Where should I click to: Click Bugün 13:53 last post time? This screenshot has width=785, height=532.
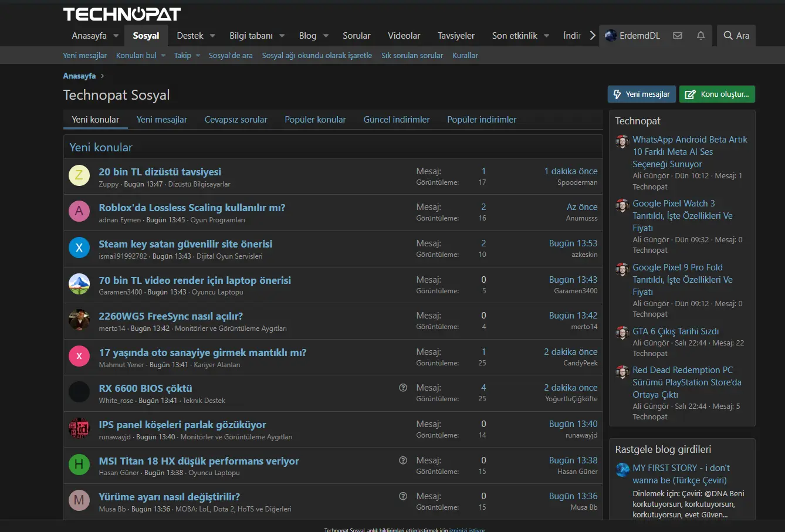coord(573,243)
